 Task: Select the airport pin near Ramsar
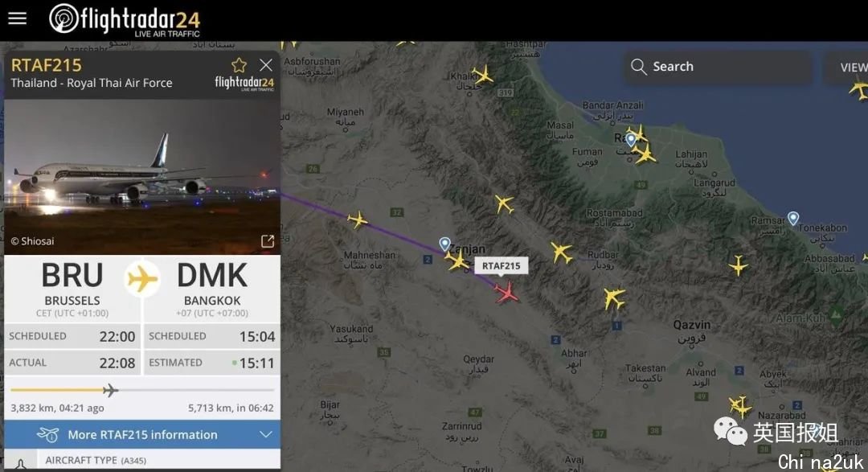point(793,218)
